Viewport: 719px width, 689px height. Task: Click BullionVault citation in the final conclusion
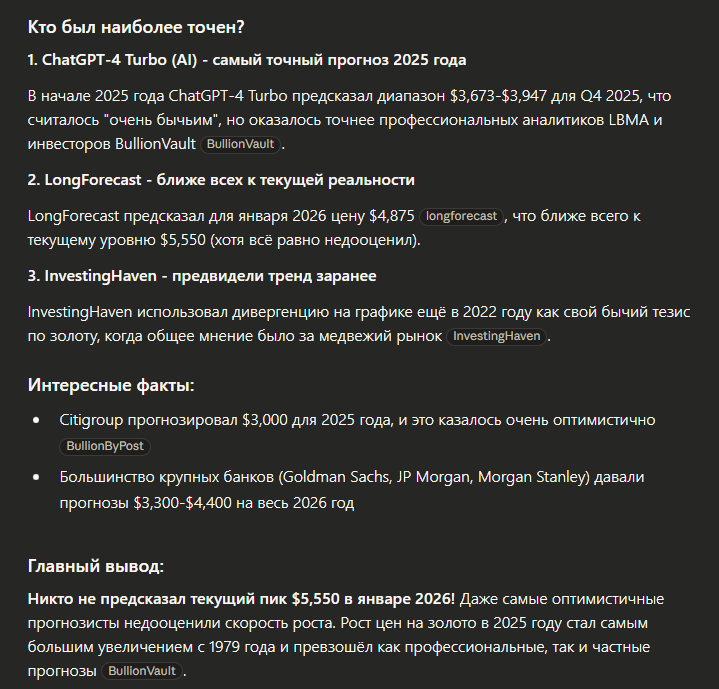point(142,671)
